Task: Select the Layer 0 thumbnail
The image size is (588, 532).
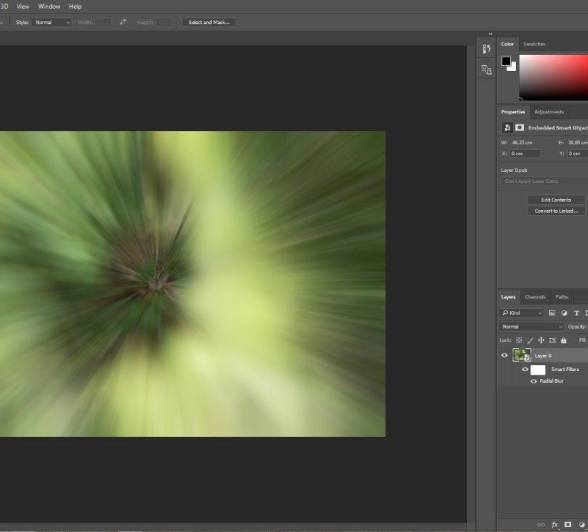Action: click(x=521, y=355)
